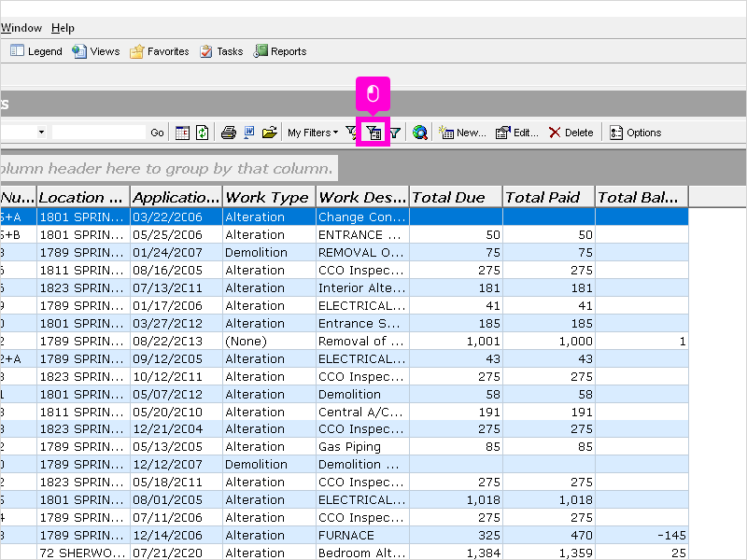
Task: Click the Total Due value 1,001
Action: pos(456,342)
